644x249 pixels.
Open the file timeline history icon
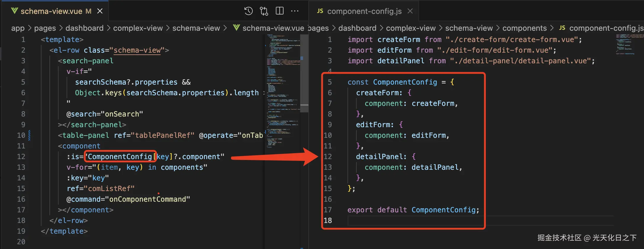pos(248,11)
